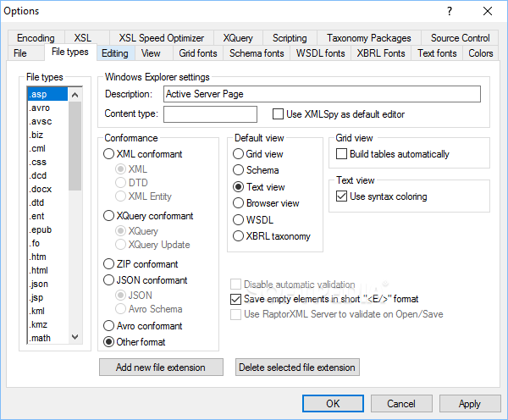Image resolution: width=508 pixels, height=420 pixels.
Task: Select .css file extension
Action: click(x=47, y=162)
